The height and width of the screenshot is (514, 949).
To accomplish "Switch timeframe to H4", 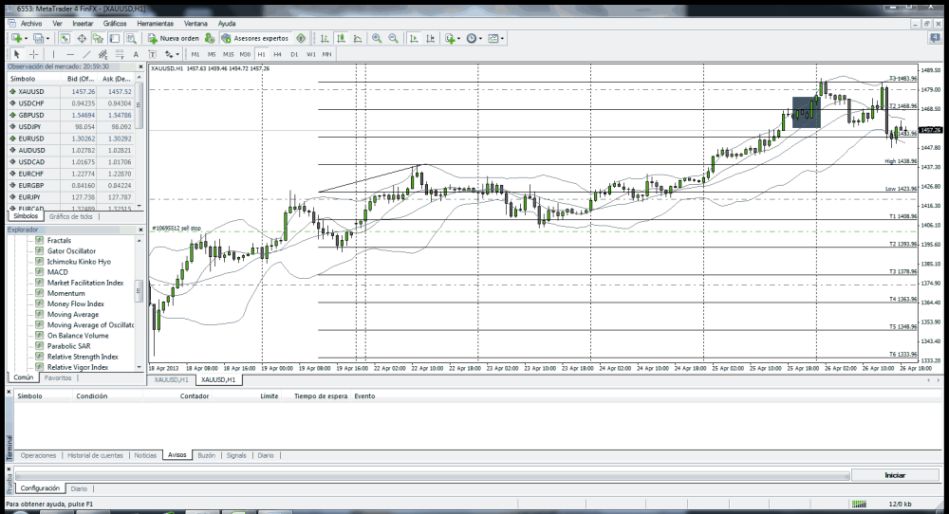I will (278, 54).
